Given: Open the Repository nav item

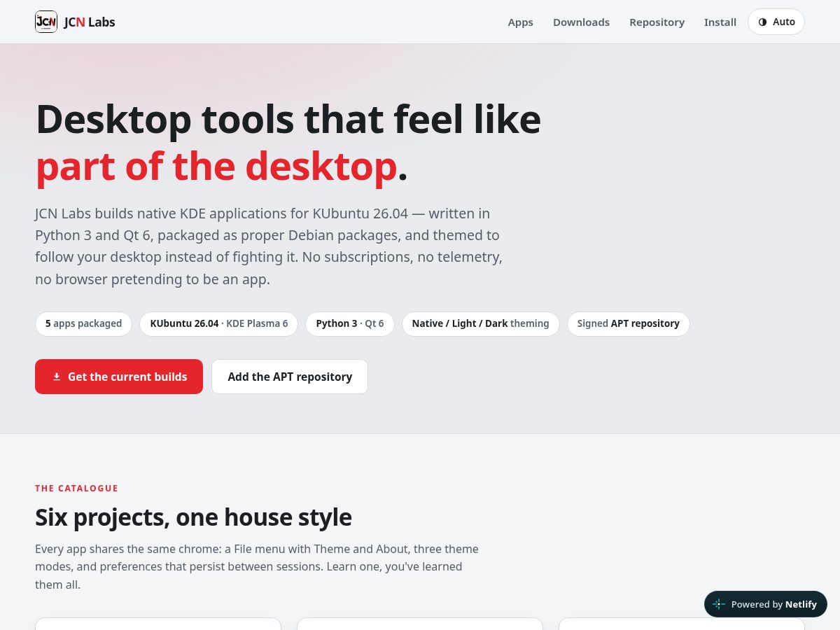Looking at the screenshot, I should (x=657, y=22).
